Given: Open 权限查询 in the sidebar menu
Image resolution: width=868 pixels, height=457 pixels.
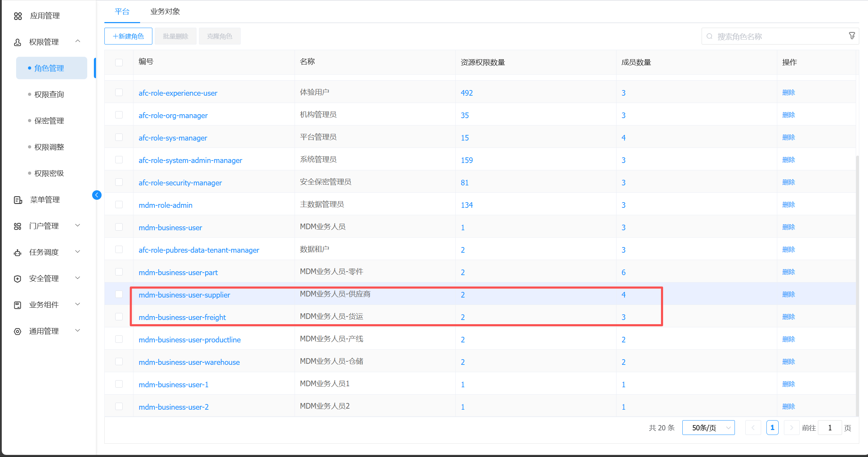Looking at the screenshot, I should tap(49, 95).
